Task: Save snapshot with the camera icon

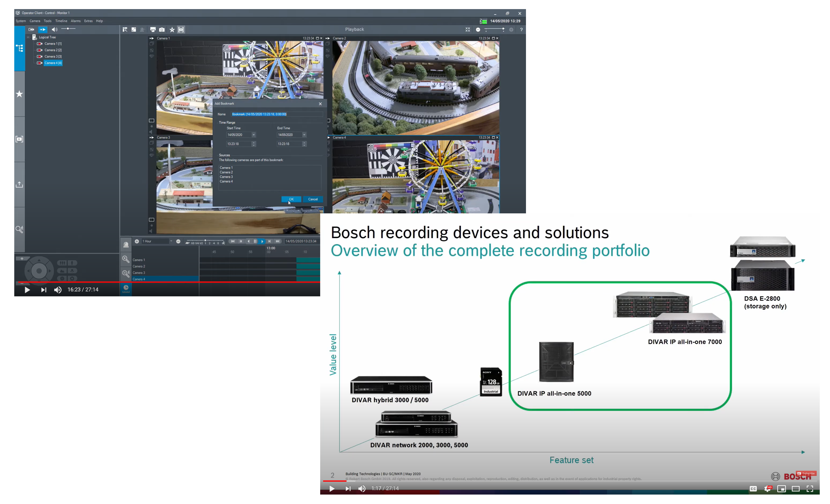Action: coord(162,30)
